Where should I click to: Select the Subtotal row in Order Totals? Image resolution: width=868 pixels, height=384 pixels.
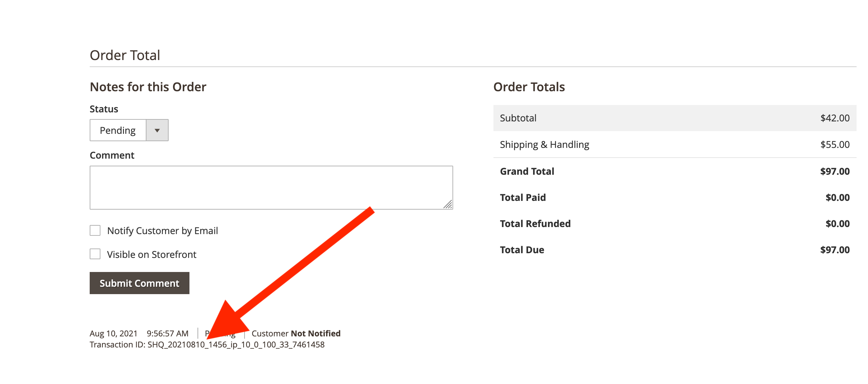675,118
